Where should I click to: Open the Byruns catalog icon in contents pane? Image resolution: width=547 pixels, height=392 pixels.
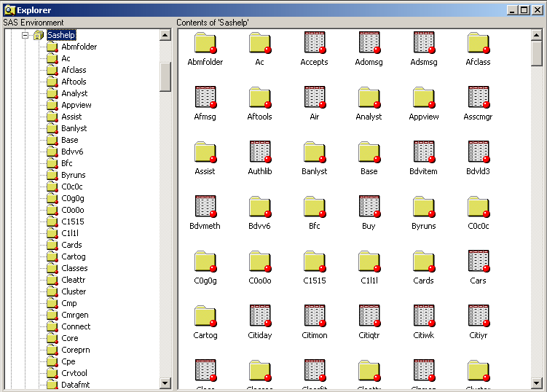pos(424,207)
